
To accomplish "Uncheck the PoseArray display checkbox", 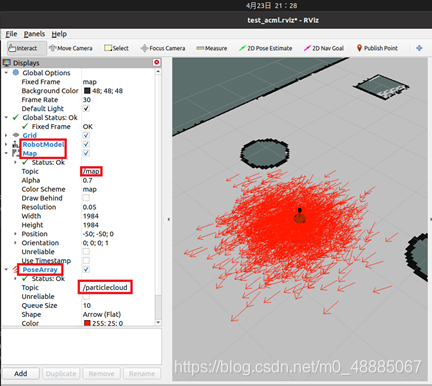I will coord(86,269).
